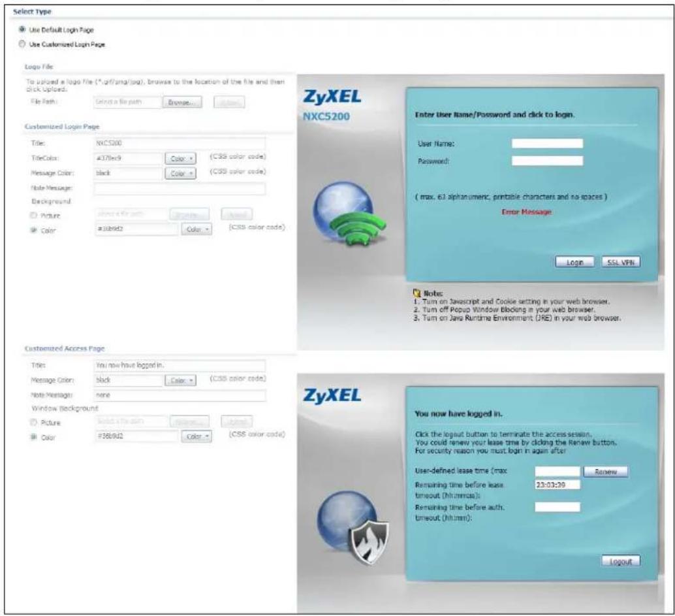Click Upload for login background picture

(x=237, y=214)
